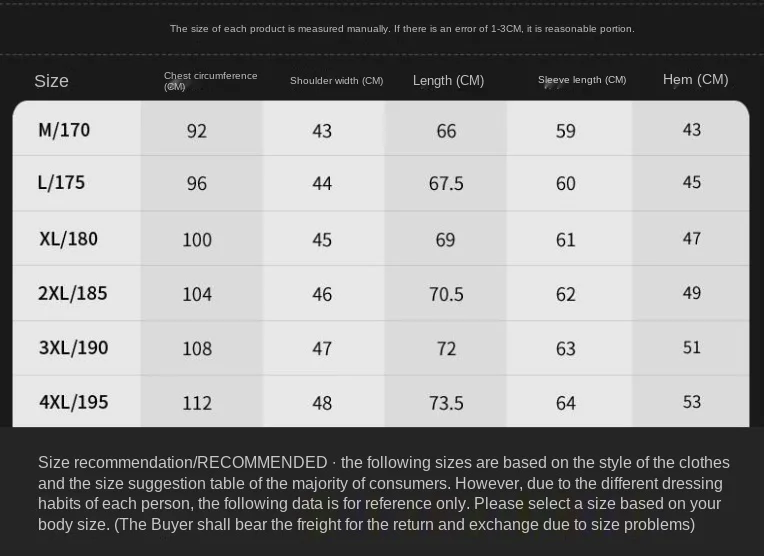Select the M/170 size row label
Viewport: 765px width, 556px height.
tap(64, 130)
